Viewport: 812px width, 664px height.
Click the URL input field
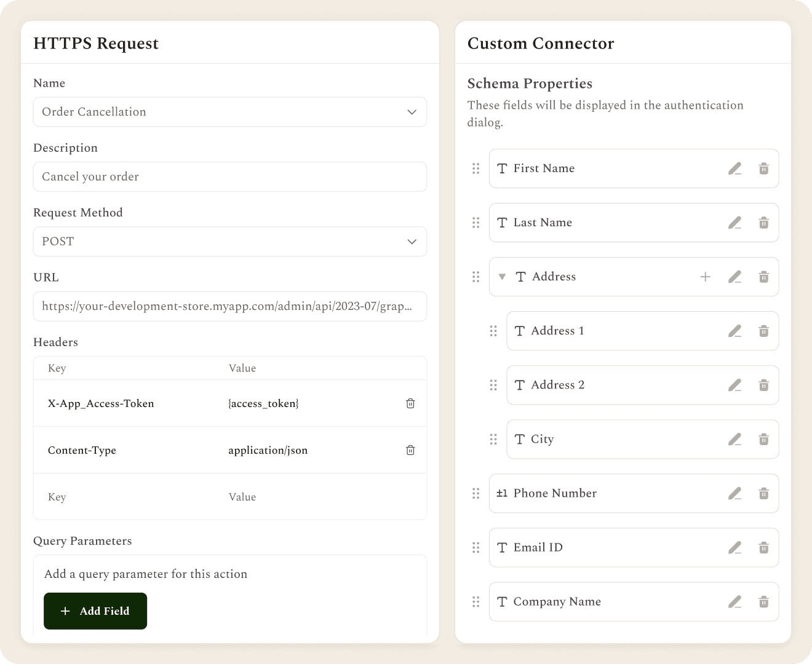point(230,306)
